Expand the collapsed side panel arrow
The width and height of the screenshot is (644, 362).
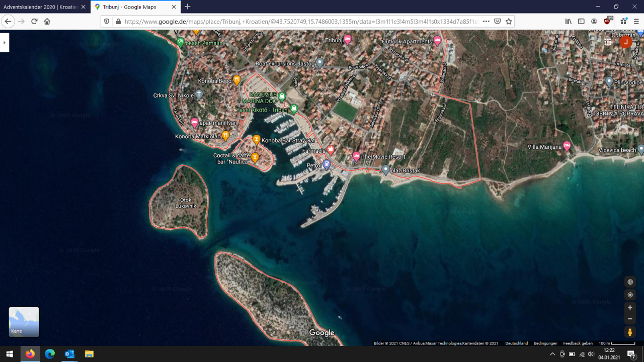(x=5, y=43)
